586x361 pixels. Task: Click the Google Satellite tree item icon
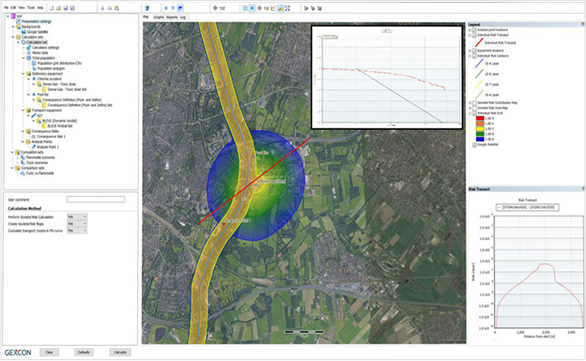(x=23, y=32)
